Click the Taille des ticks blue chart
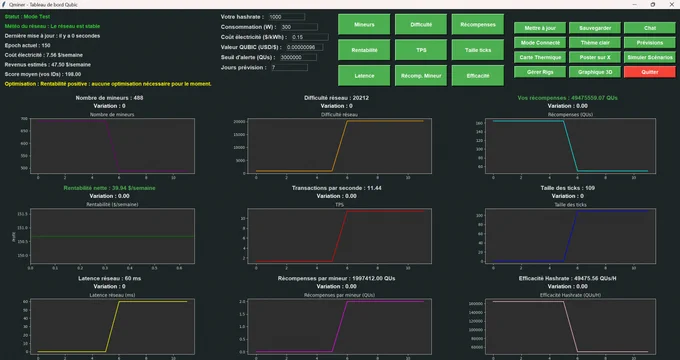The image size is (680, 360). tap(570, 236)
